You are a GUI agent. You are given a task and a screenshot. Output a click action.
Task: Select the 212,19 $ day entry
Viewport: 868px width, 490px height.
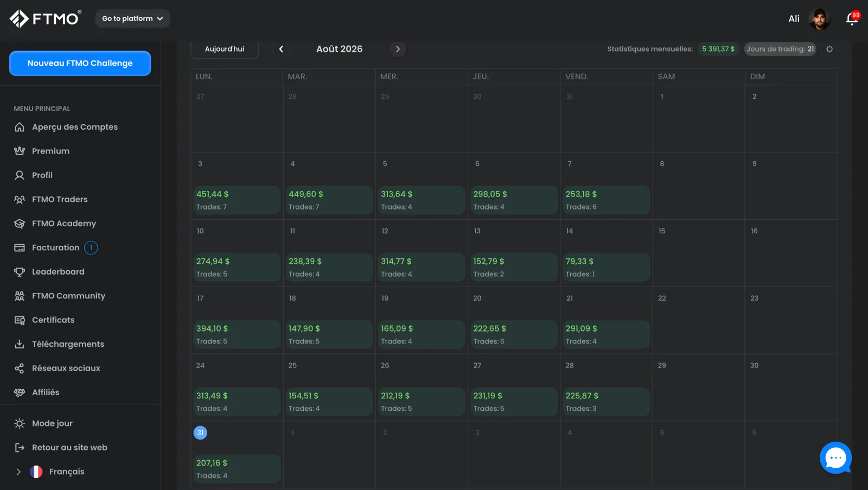[422, 402]
